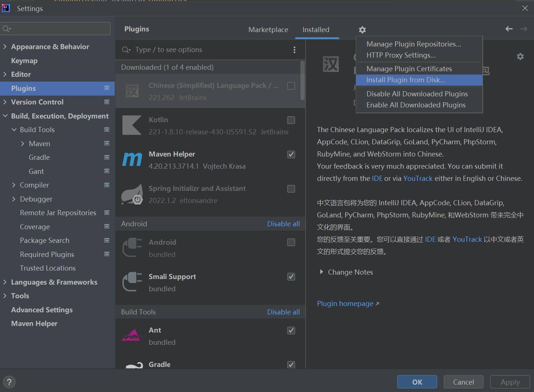534x392 pixels.
Task: Click the project-level icon beside Gradle
Action: click(107, 157)
